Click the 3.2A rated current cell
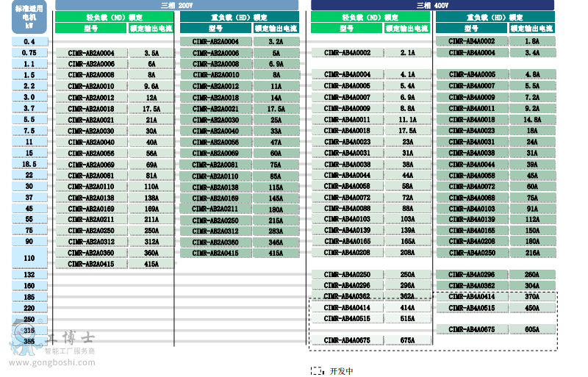Screen dimensions: 588x377 click(x=276, y=42)
